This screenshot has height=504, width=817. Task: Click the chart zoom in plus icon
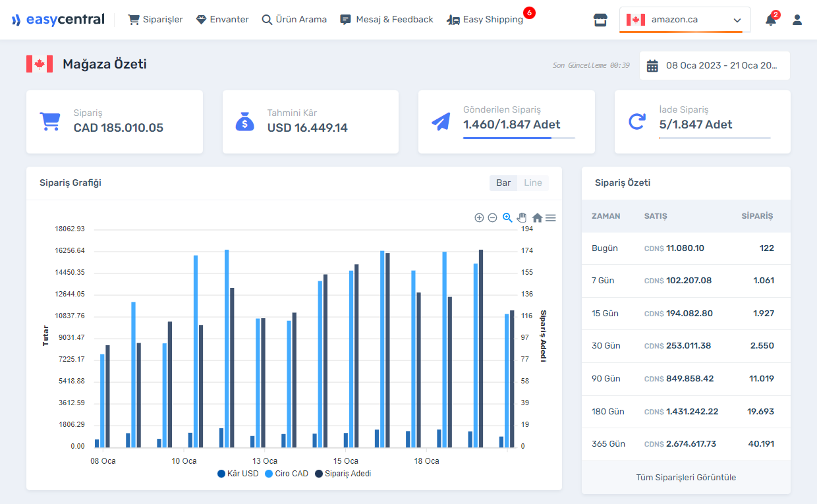[479, 217]
